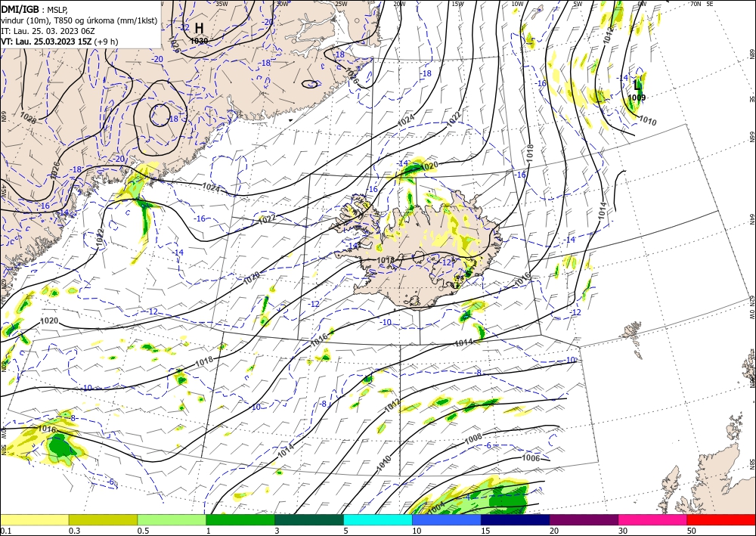Viewport: 756px width, 536px height.
Task: Click the '1018' isobar label over Iceland
Action: pos(386,260)
